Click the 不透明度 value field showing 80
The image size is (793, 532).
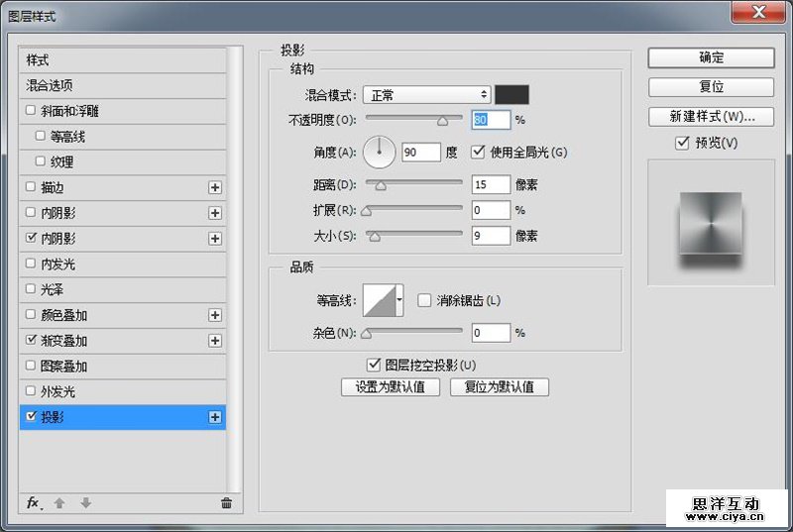click(491, 120)
